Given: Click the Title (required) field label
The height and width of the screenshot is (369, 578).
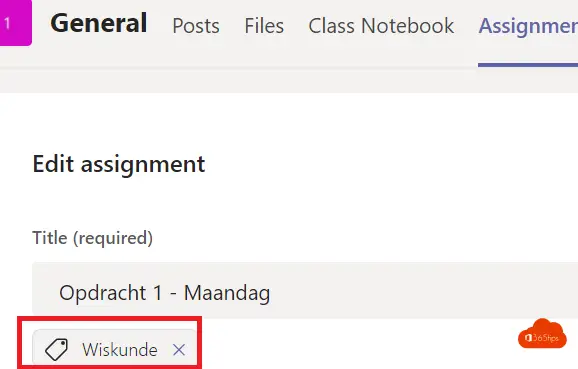Looking at the screenshot, I should pyautogui.click(x=93, y=238).
